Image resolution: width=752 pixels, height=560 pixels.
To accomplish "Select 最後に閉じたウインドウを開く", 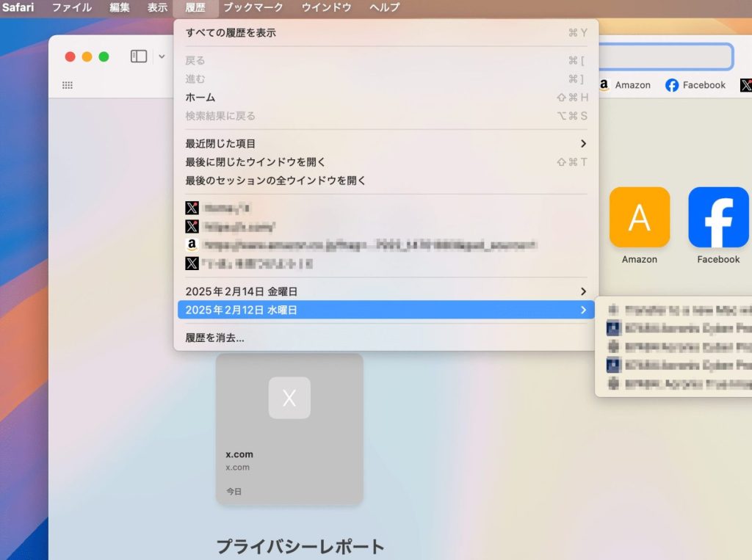I will click(386, 162).
